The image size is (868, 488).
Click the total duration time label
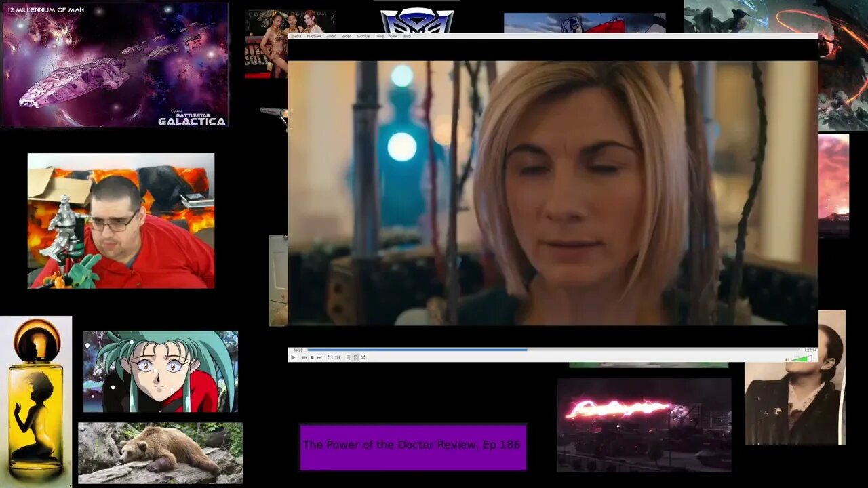pos(810,350)
